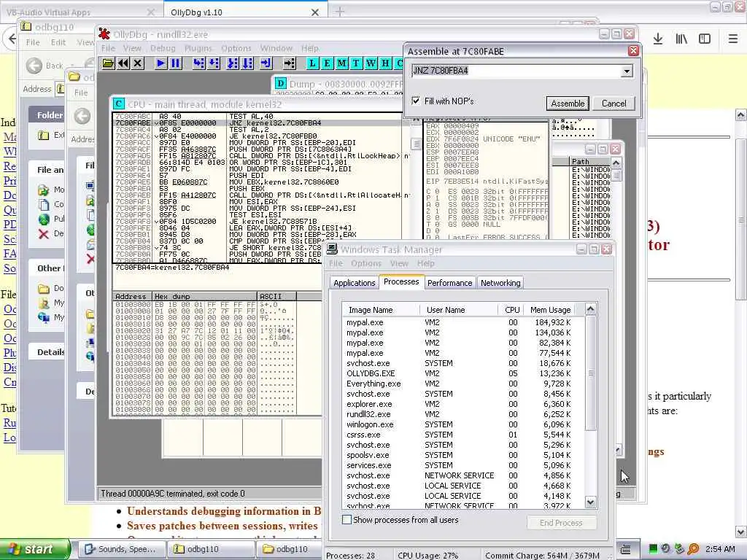Image resolution: width=747 pixels, height=560 pixels.
Task: Click the Go to address icon
Action: [x=289, y=63]
